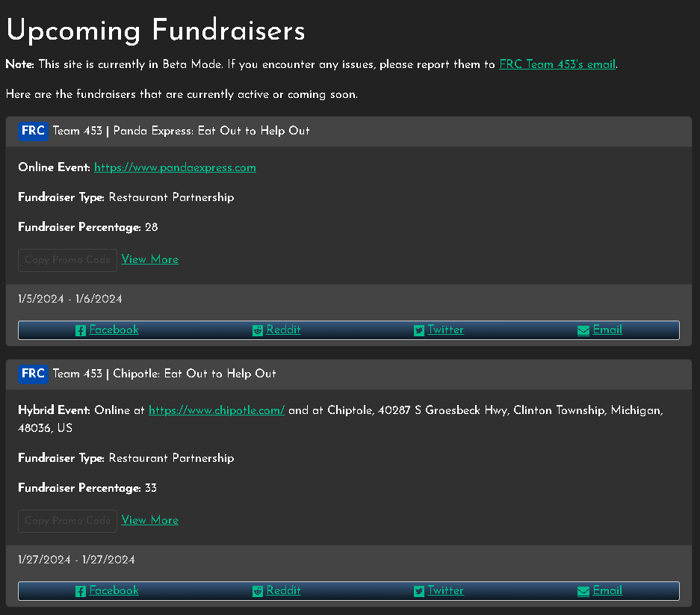
Task: Click Facebook icon in Panda Express card
Action: coord(81,330)
